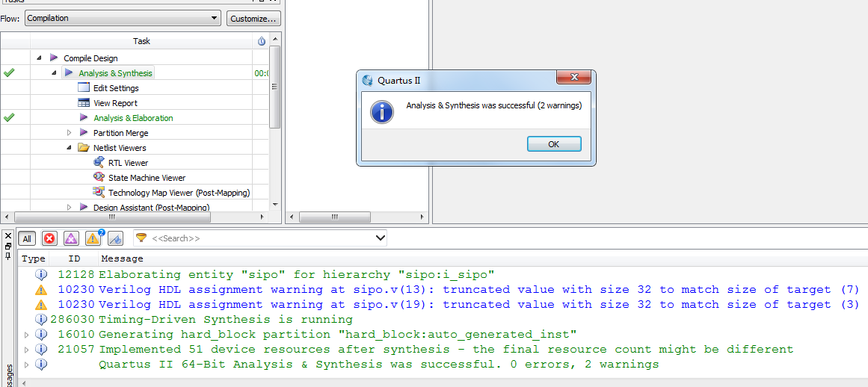Collapse the Compile Design tree node

40,58
